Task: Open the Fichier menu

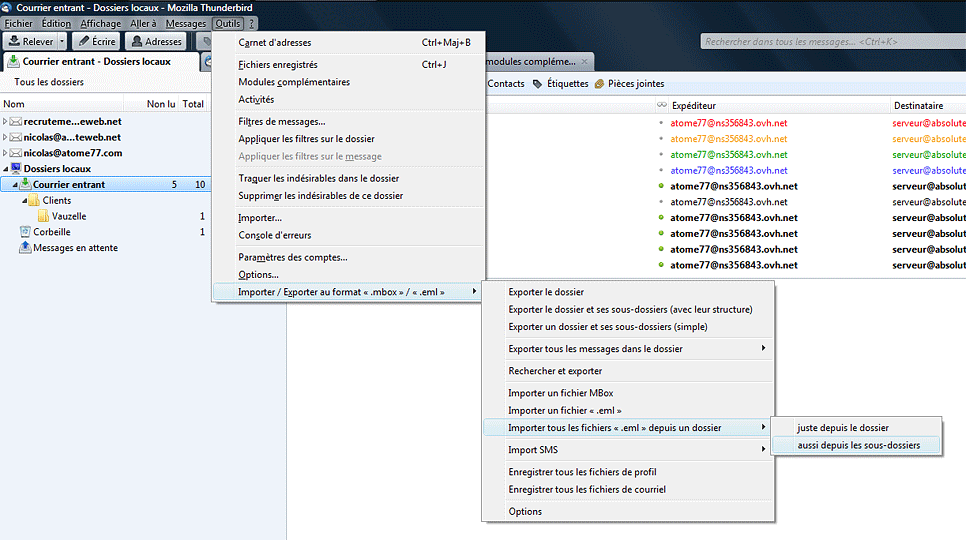Action: [18, 23]
